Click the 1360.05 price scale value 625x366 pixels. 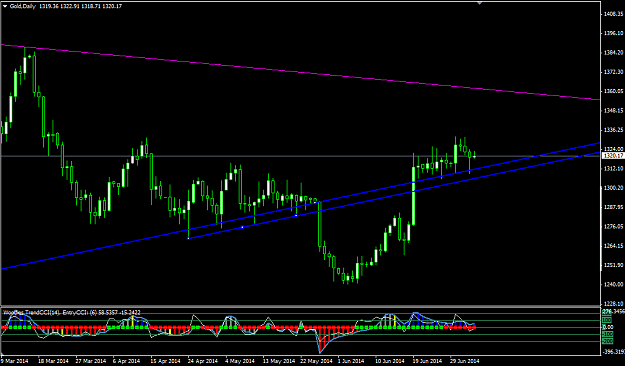[613, 91]
